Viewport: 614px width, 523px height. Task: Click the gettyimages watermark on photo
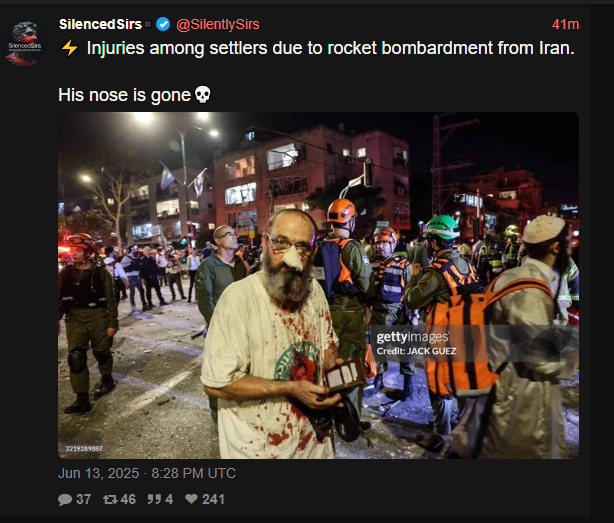click(413, 337)
